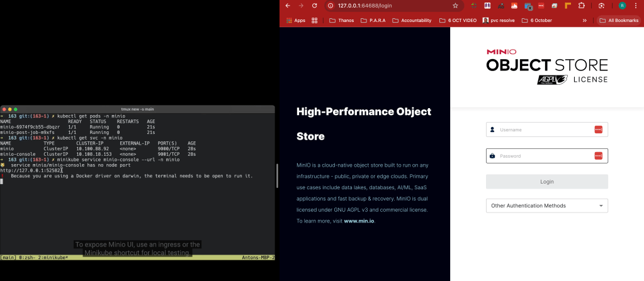
Task: Reload the MinIO login page
Action: (x=315, y=5)
